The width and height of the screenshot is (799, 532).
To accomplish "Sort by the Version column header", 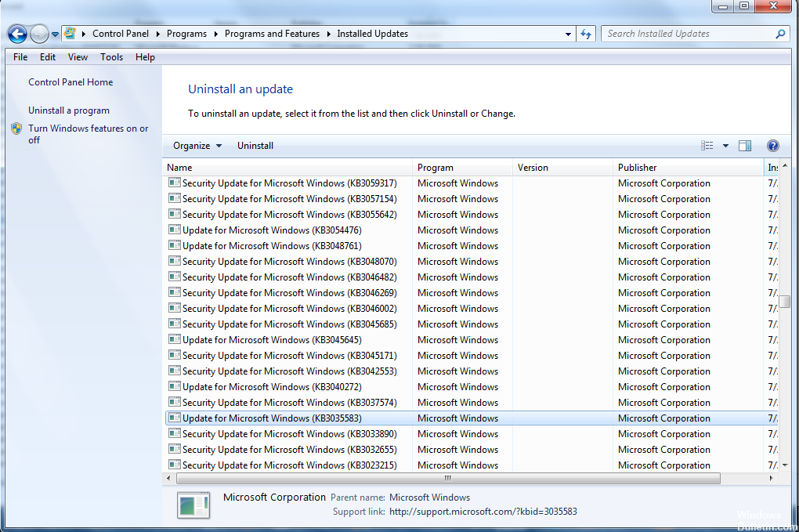I will coord(563,168).
